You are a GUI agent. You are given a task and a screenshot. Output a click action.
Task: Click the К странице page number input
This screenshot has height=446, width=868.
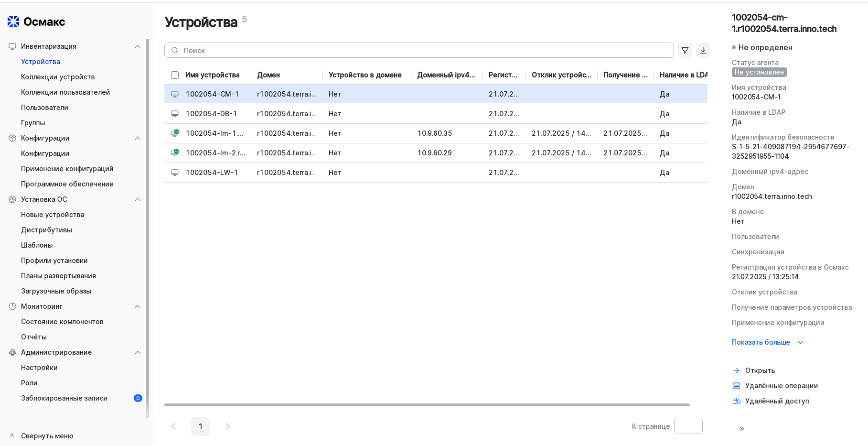coord(688,426)
